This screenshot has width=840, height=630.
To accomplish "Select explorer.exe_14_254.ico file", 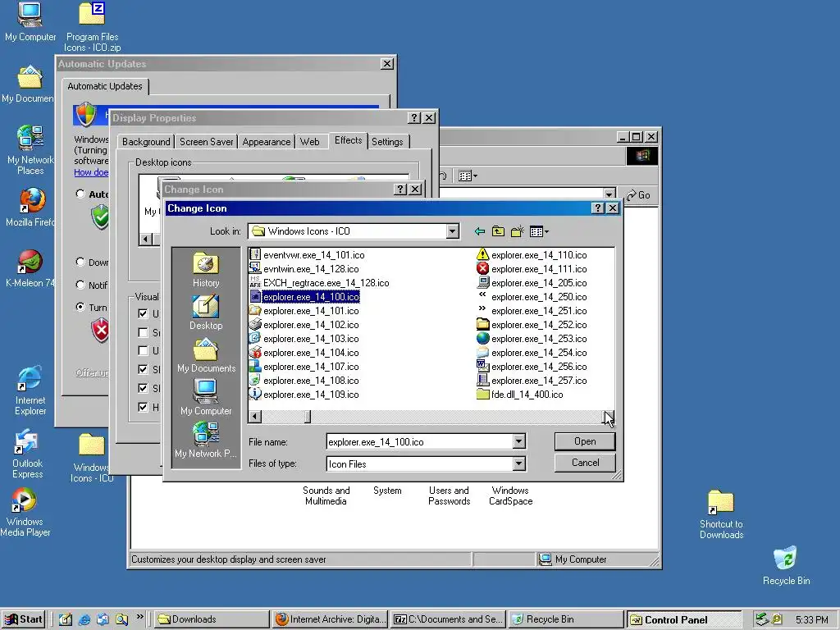I will pos(532,353).
